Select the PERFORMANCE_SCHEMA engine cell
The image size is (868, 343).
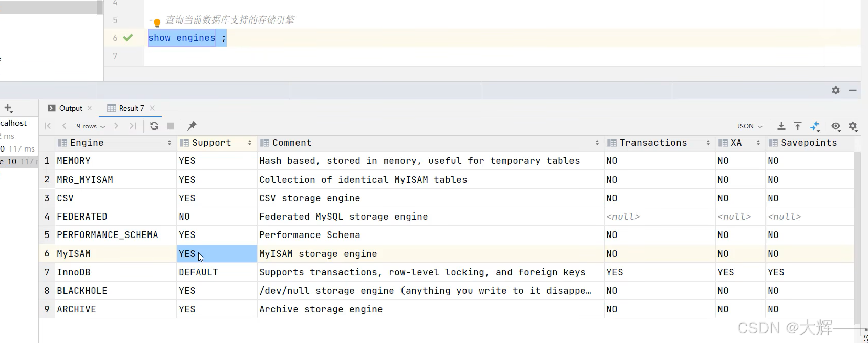(116, 235)
